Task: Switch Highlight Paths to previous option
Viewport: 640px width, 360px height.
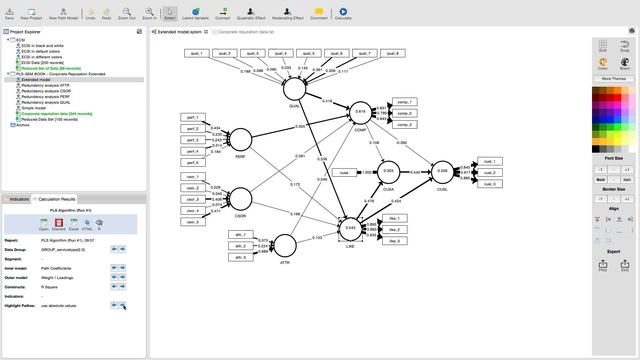Action: tap(114, 305)
